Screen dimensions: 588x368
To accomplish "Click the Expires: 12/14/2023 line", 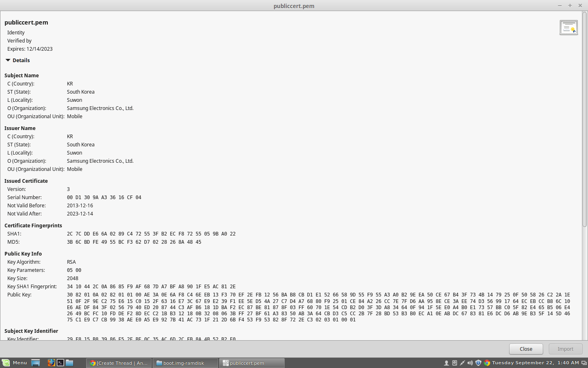I will pyautogui.click(x=30, y=49).
